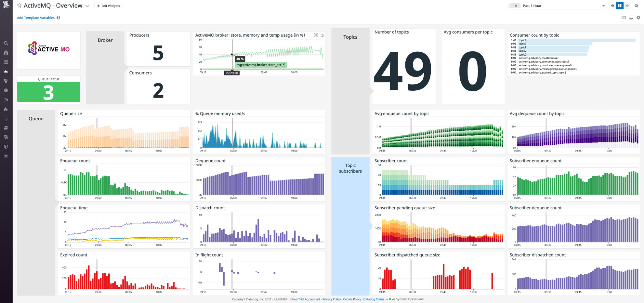This screenshot has height=303, width=644.
Task: Select the Topic subscribers section label
Action: pyautogui.click(x=351, y=168)
